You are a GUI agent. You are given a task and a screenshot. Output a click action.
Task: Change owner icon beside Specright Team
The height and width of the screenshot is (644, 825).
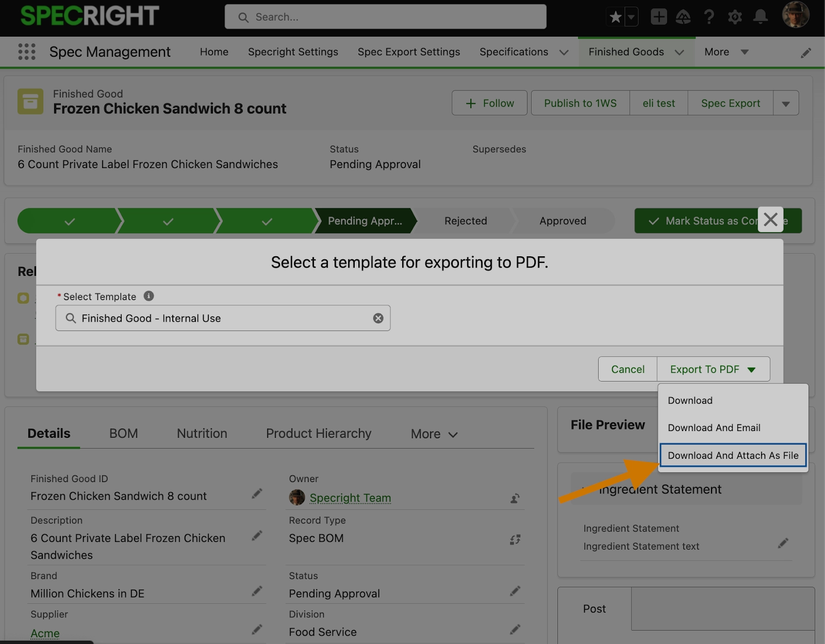point(515,498)
